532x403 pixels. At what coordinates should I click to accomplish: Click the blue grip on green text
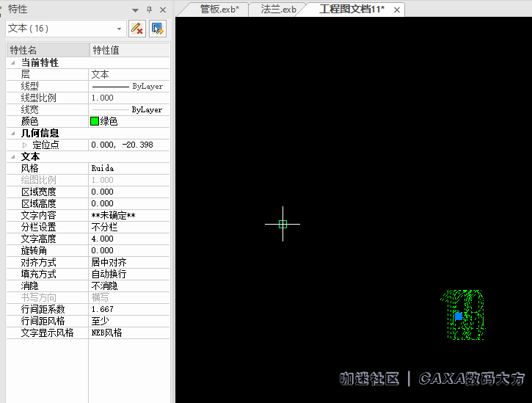(459, 316)
